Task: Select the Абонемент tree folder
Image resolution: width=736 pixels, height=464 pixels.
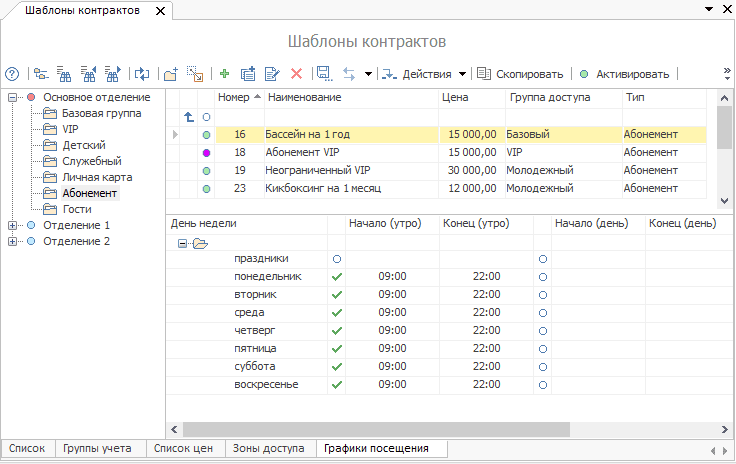Action: (90, 193)
